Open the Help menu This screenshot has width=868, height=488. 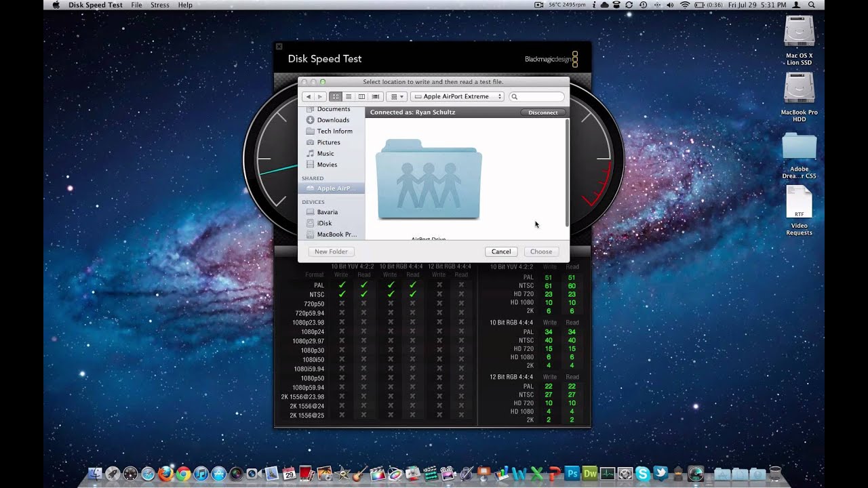point(185,5)
